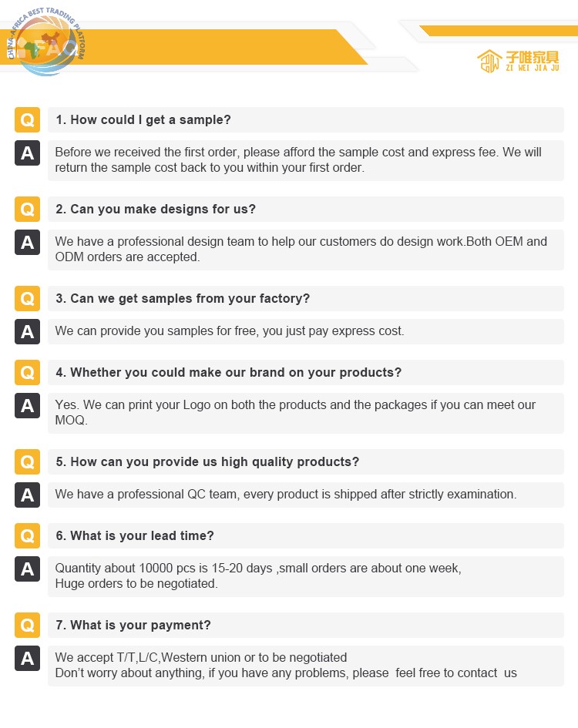
Task: Click the A icon beside the Logo printing answer
Action: 28,405
